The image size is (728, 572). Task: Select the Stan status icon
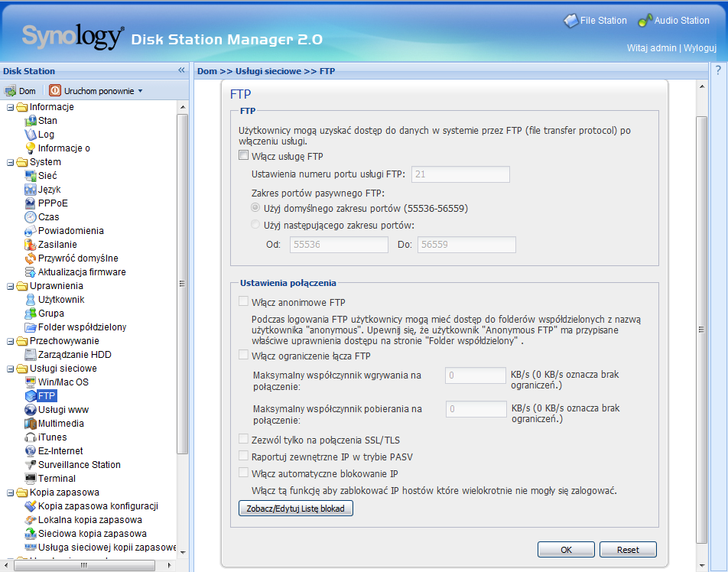[31, 121]
